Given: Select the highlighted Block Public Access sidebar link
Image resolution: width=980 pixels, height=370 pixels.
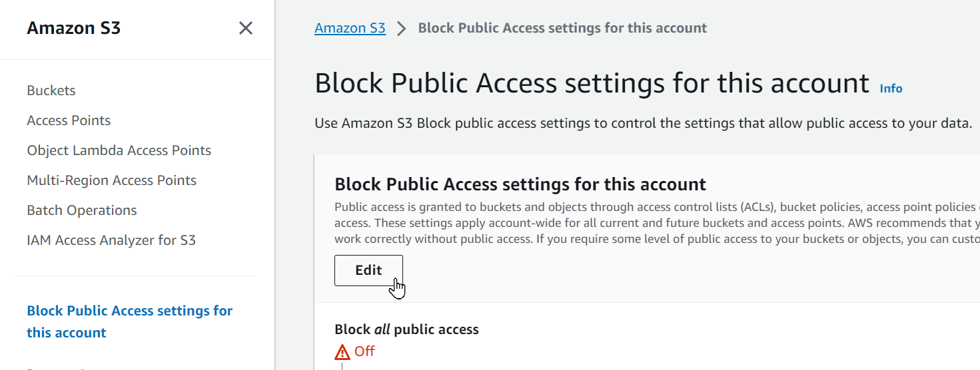Looking at the screenshot, I should click(130, 321).
